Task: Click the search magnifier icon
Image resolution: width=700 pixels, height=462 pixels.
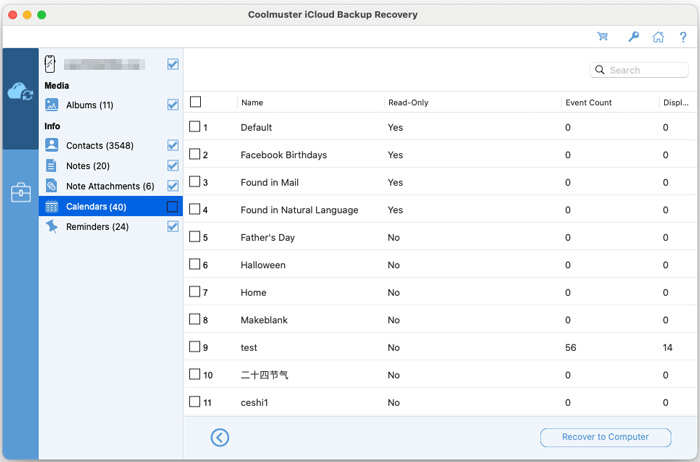Action: coord(600,70)
